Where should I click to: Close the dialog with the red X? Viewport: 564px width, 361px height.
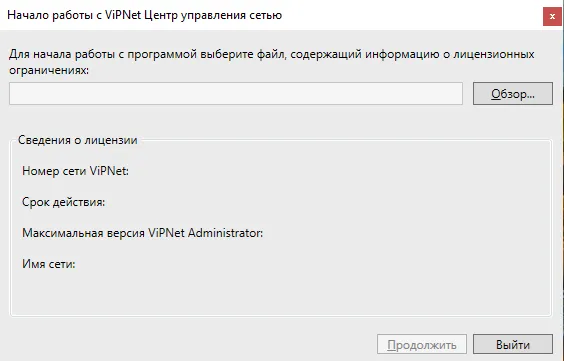(552, 16)
